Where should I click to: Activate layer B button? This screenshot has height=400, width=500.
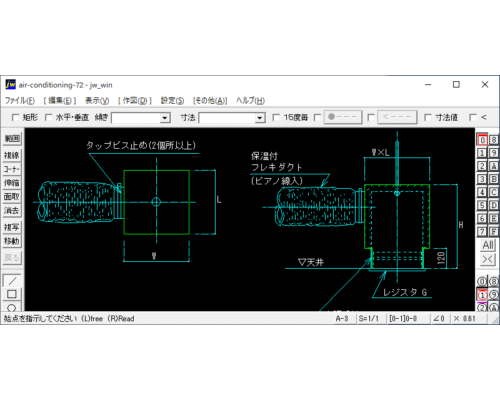tap(494, 179)
